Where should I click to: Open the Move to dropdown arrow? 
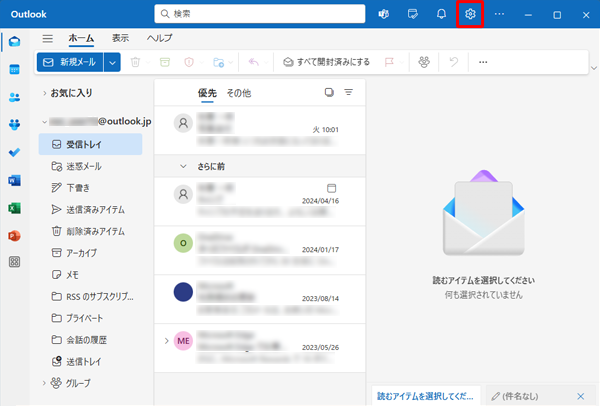[x=231, y=62]
